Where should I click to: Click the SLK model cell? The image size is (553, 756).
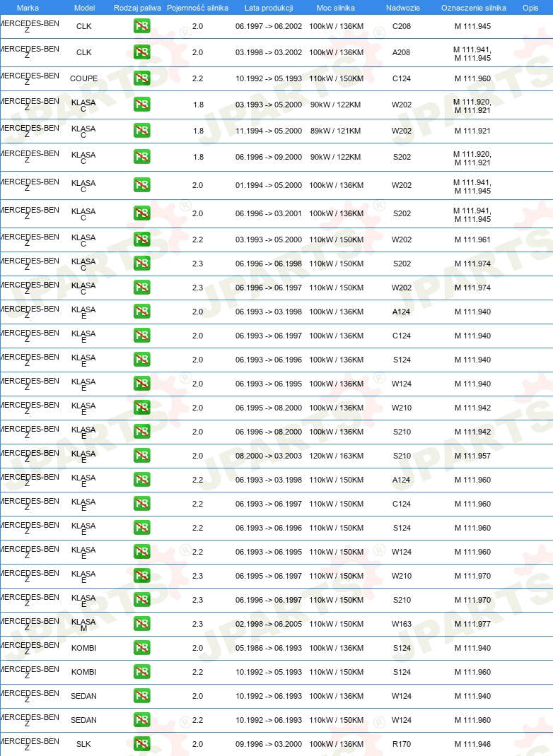[84, 744]
